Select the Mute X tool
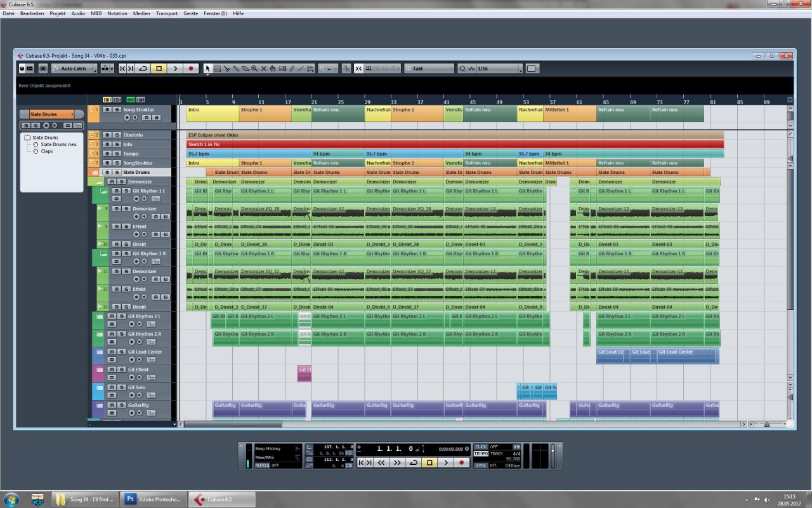 pos(263,69)
